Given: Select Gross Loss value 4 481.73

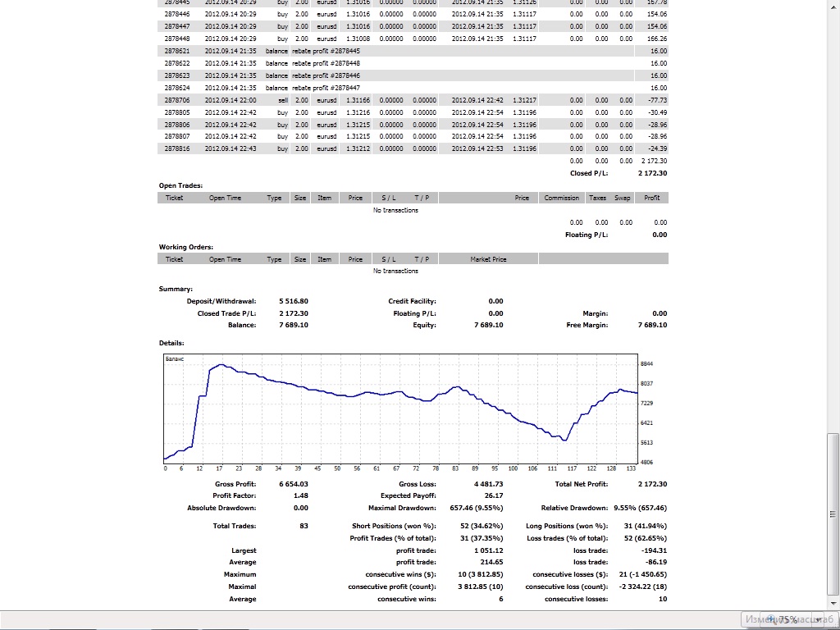Looking at the screenshot, I should pos(489,484).
